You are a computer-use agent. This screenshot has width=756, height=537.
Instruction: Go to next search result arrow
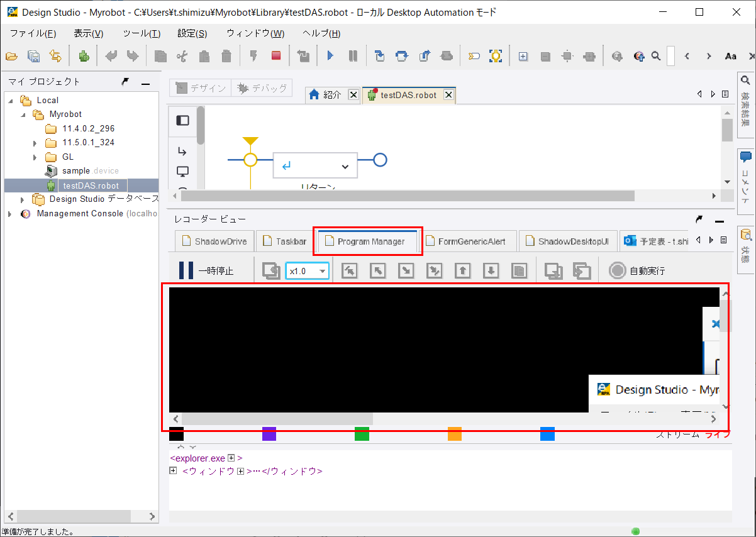point(709,56)
